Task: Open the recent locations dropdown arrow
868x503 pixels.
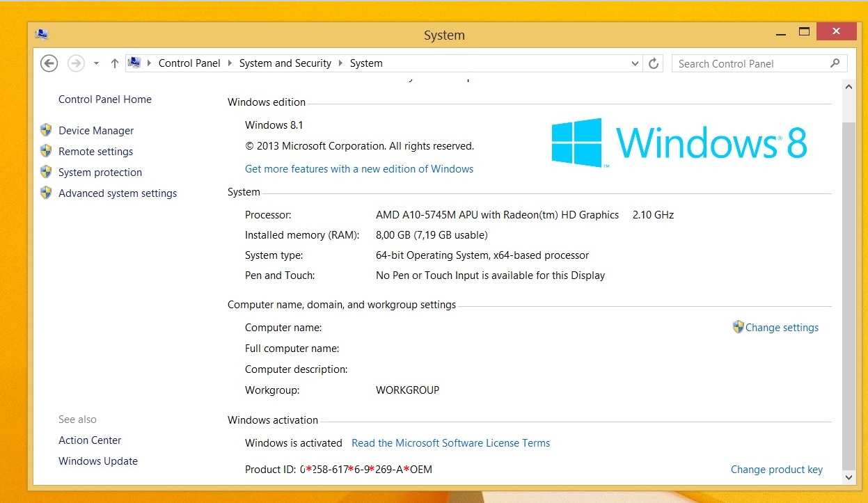Action: click(96, 63)
